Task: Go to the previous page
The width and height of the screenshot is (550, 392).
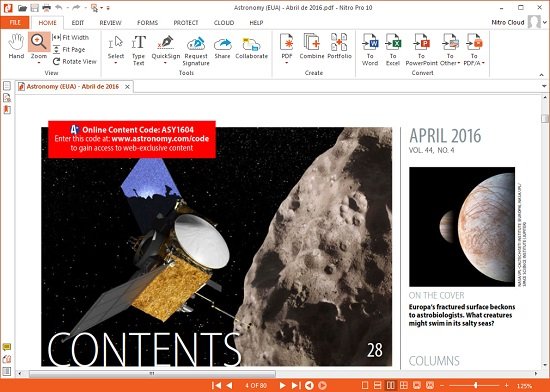Action: pos(229,385)
